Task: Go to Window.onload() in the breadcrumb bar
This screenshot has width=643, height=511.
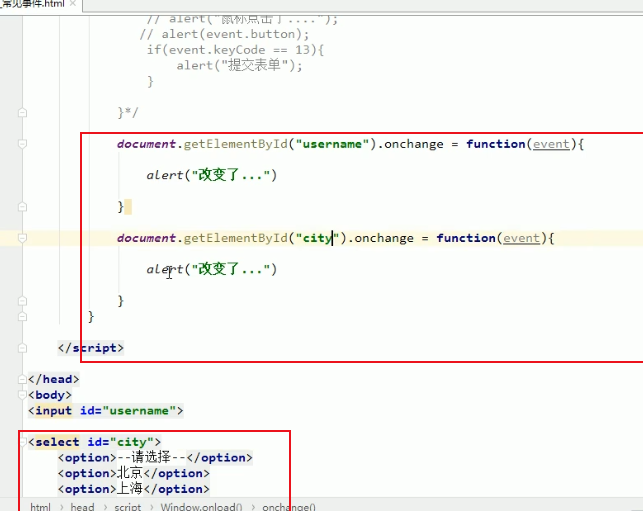Action: click(x=201, y=506)
